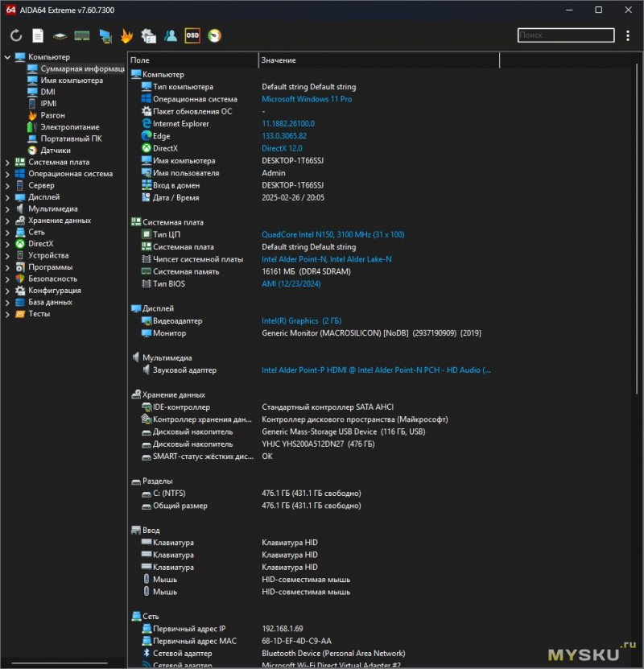Viewport: 644px width, 669px height.
Task: Expand the Хранение данных tree node
Action: (x=7, y=221)
